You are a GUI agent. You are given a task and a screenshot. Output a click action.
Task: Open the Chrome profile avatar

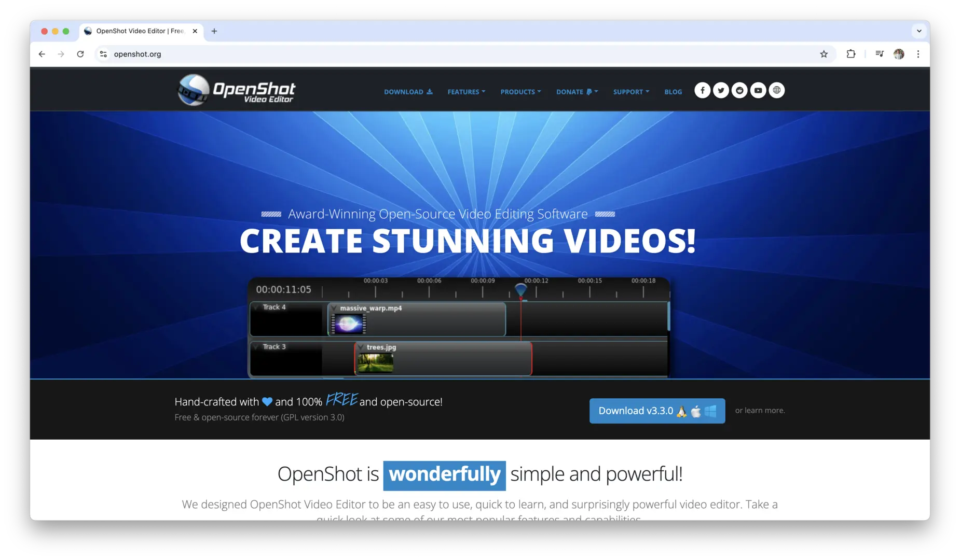[899, 54]
